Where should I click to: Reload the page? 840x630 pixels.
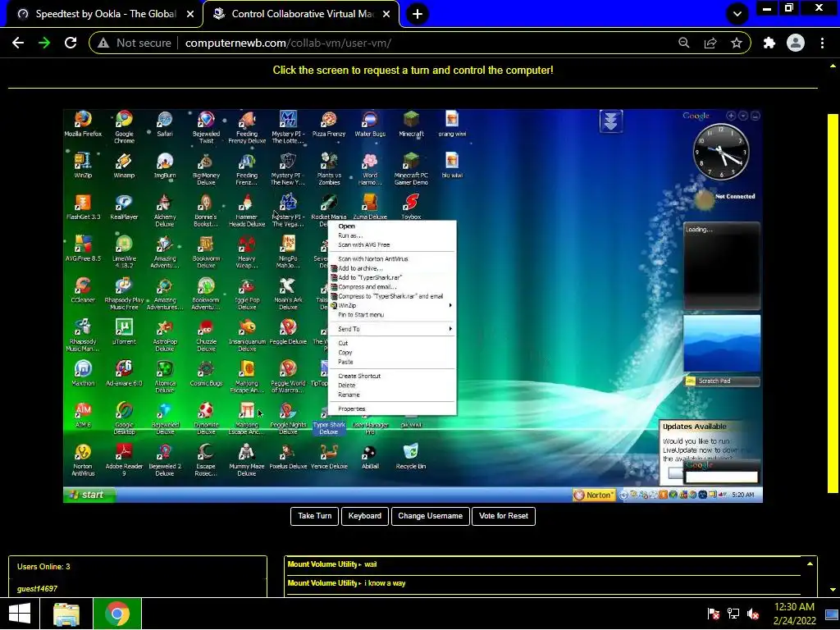(x=71, y=43)
